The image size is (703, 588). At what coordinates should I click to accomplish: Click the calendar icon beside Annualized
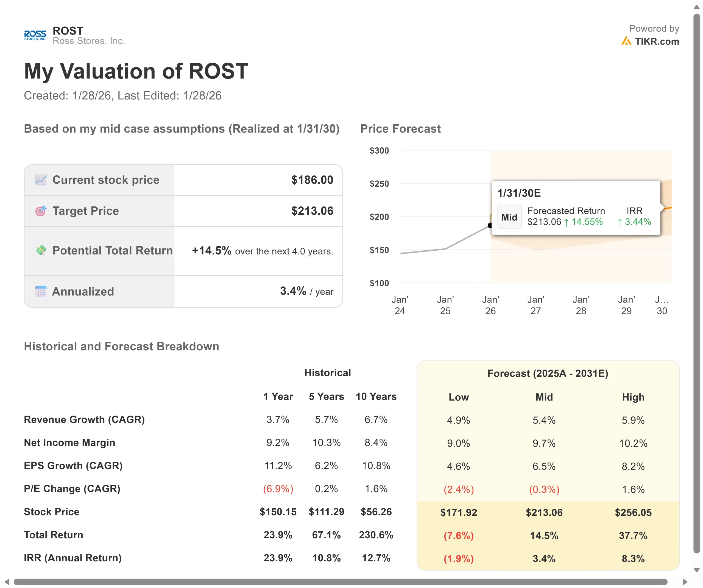coord(41,292)
